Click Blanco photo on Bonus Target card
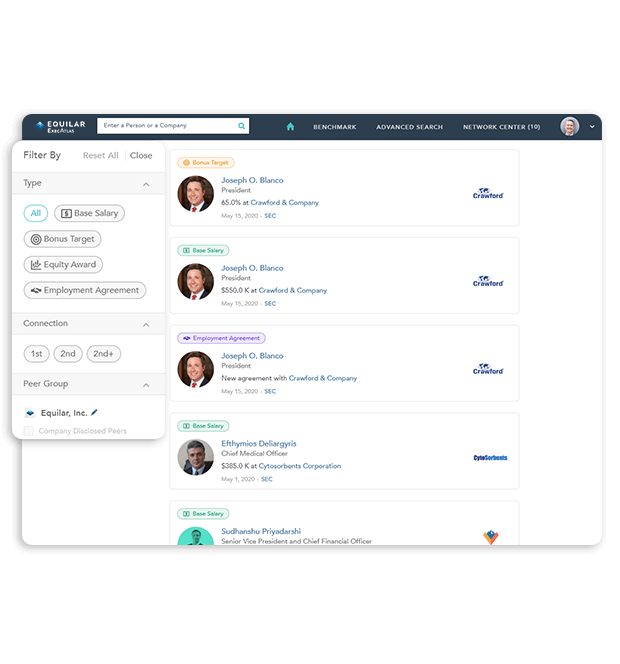The width and height of the screenshot is (620, 664). [x=196, y=194]
